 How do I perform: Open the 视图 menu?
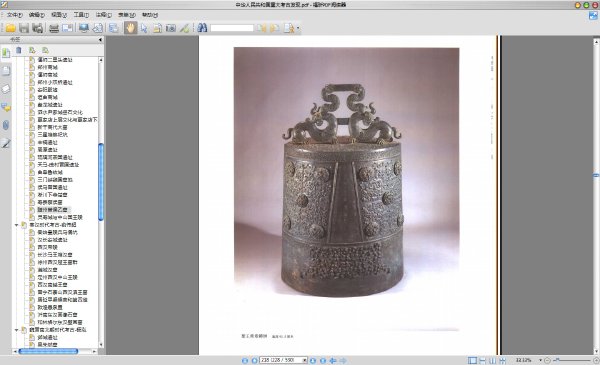[x=59, y=15]
